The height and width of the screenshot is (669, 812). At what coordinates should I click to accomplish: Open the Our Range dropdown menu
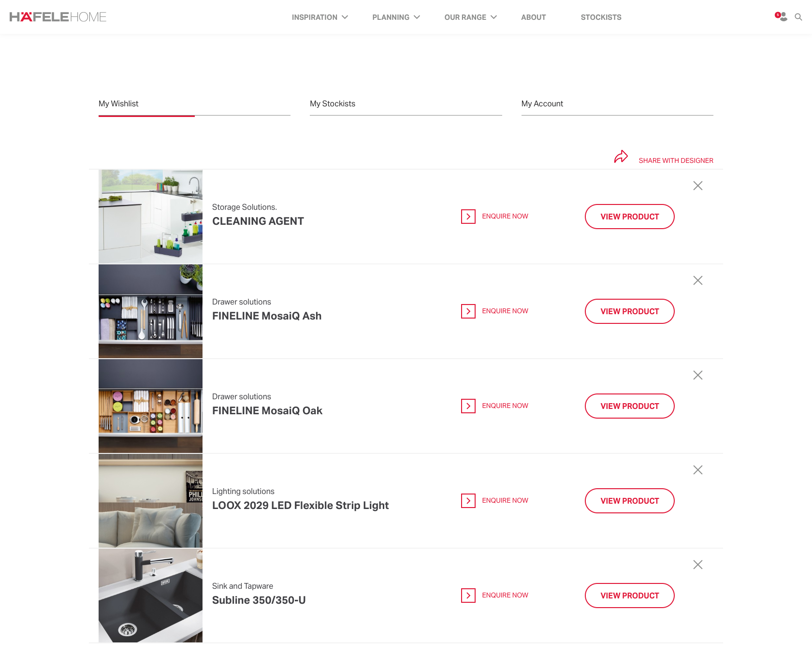(x=470, y=17)
